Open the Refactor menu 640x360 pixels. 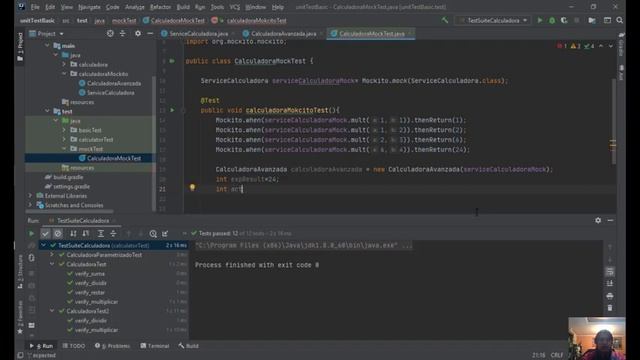click(160, 7)
